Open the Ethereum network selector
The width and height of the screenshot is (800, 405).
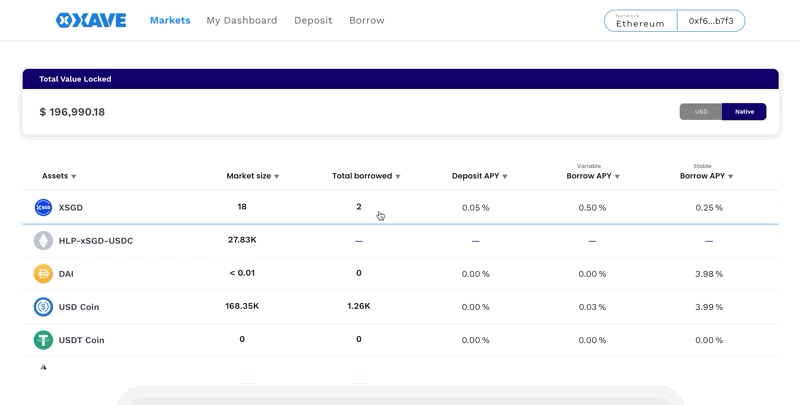(x=640, y=21)
